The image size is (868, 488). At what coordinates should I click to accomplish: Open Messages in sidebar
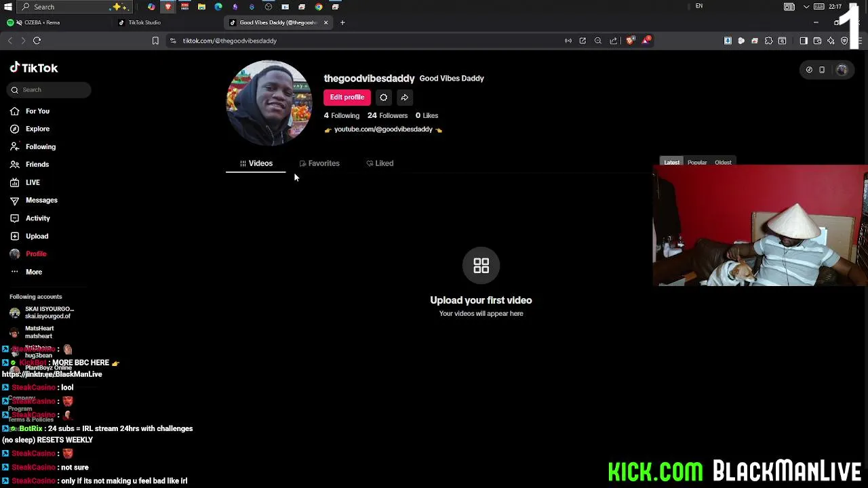(33, 200)
